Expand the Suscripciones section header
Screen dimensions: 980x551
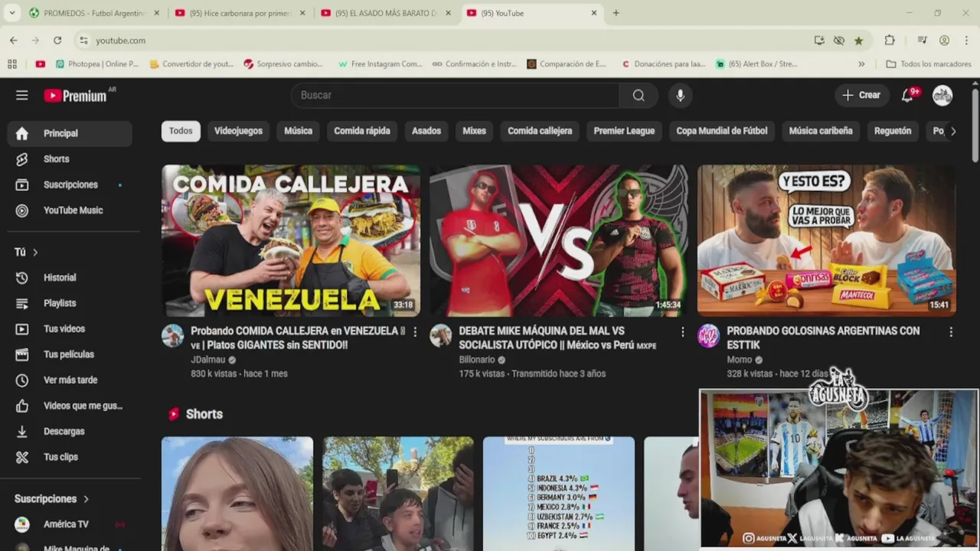click(x=52, y=499)
